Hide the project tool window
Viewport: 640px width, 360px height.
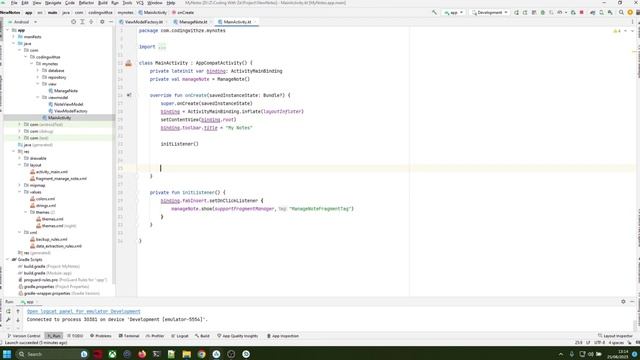pos(111,22)
